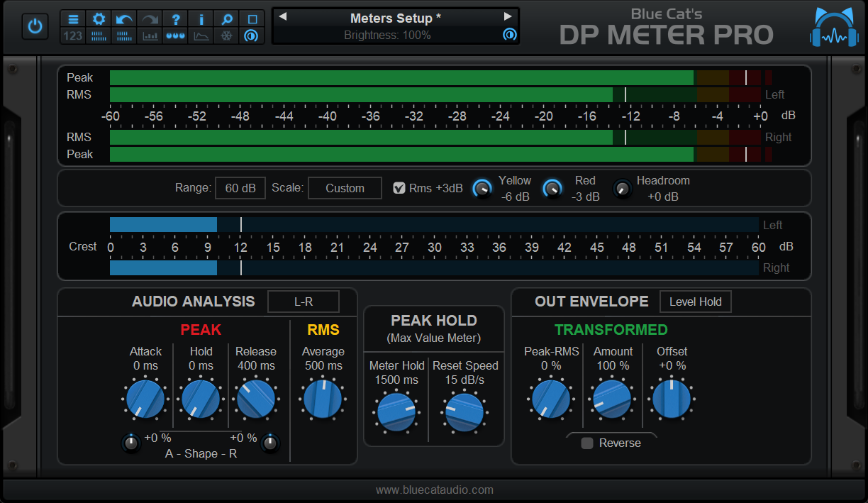Screen dimensions: 868x503
Task: Select the triple-knob controls icon
Action: [175, 35]
